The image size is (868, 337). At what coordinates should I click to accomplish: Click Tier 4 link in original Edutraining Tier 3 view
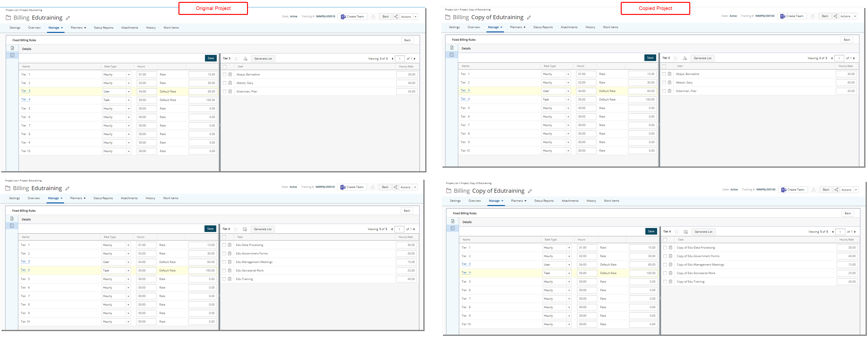26,99
